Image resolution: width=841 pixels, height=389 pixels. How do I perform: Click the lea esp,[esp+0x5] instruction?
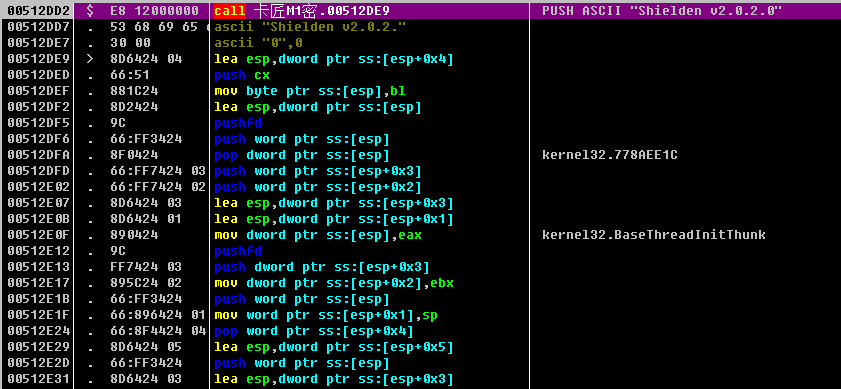coord(334,347)
